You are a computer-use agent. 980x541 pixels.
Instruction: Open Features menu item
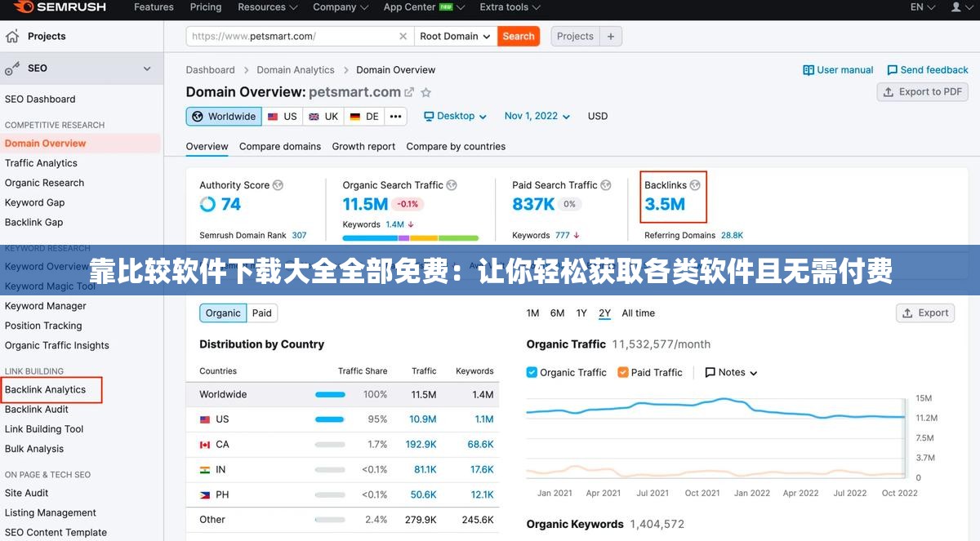(154, 7)
